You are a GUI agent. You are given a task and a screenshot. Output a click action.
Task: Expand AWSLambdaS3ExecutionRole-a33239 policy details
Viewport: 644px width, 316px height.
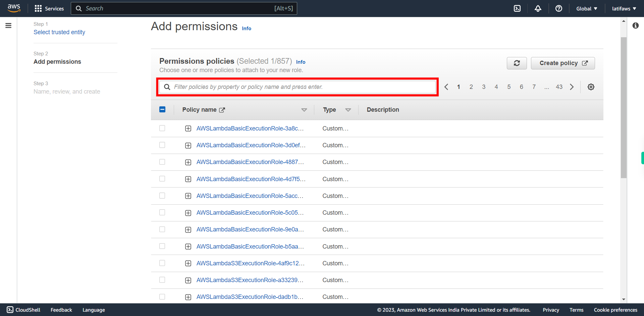(x=188, y=280)
